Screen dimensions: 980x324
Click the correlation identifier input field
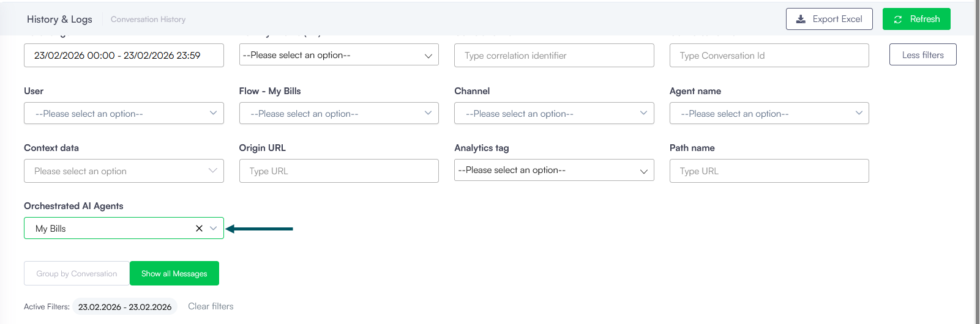pos(553,56)
